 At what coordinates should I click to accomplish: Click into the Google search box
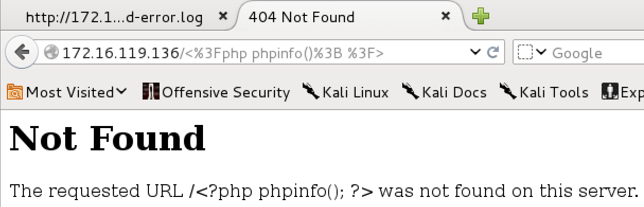[x=596, y=53]
